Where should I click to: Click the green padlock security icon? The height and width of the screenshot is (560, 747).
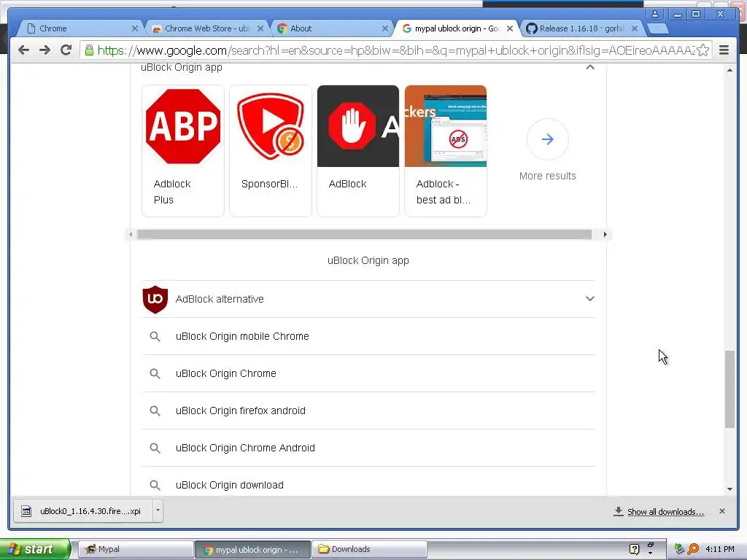(x=89, y=50)
